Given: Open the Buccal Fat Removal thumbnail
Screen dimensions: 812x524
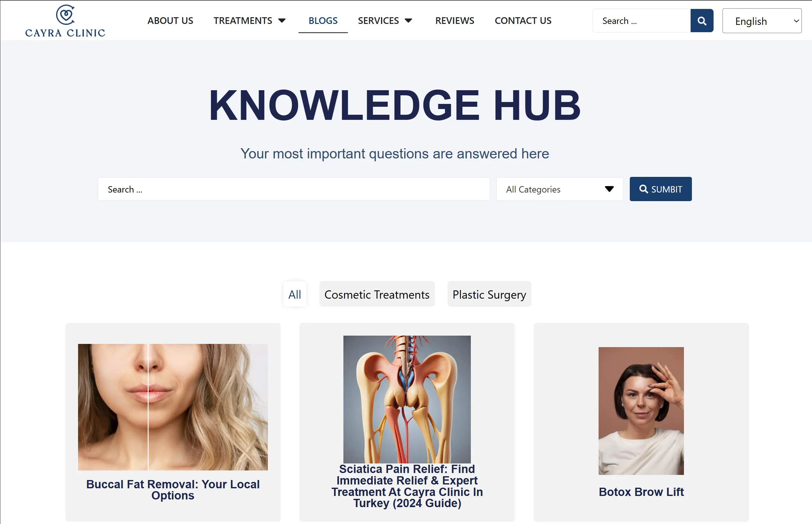Looking at the screenshot, I should (173, 407).
